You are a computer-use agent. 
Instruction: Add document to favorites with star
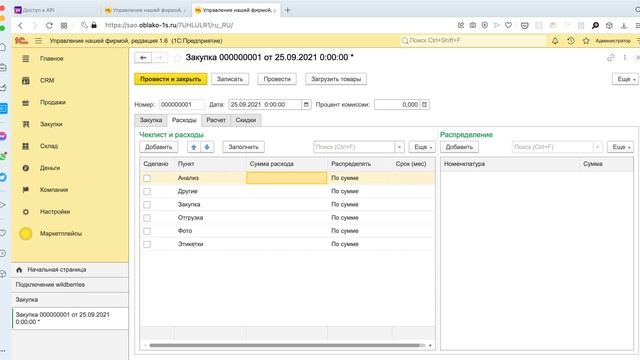click(177, 58)
